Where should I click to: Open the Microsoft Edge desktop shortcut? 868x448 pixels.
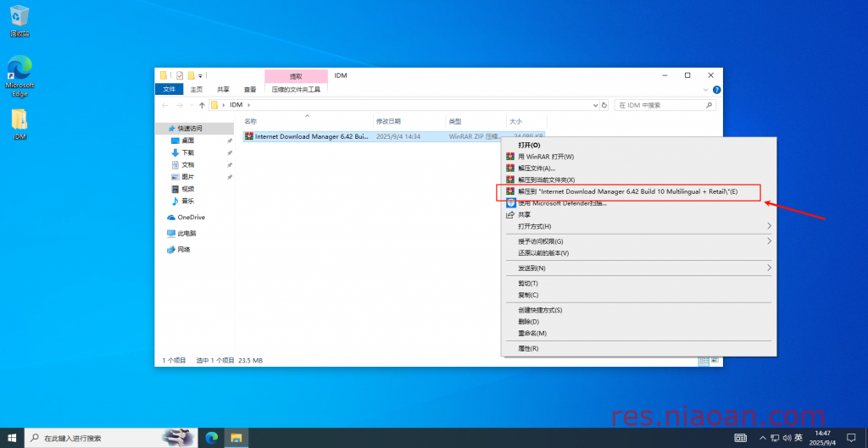pos(19,75)
